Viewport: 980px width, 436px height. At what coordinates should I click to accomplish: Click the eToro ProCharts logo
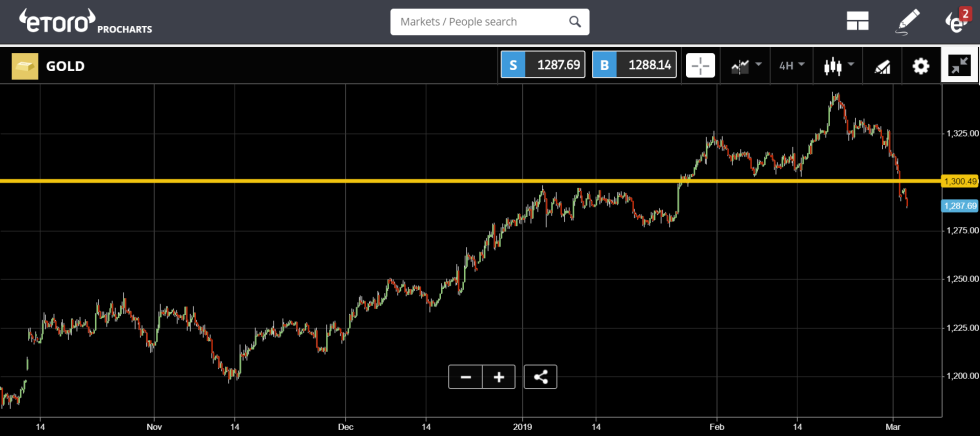85,21
